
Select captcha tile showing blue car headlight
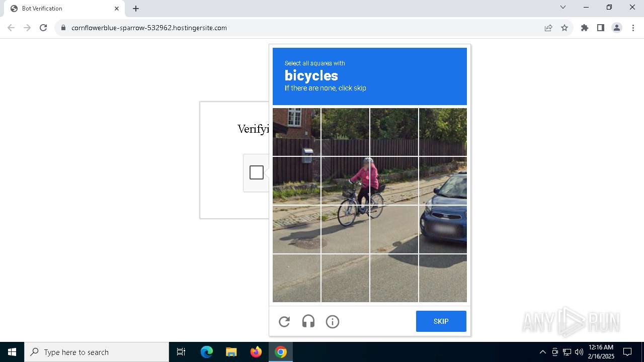[443, 230]
